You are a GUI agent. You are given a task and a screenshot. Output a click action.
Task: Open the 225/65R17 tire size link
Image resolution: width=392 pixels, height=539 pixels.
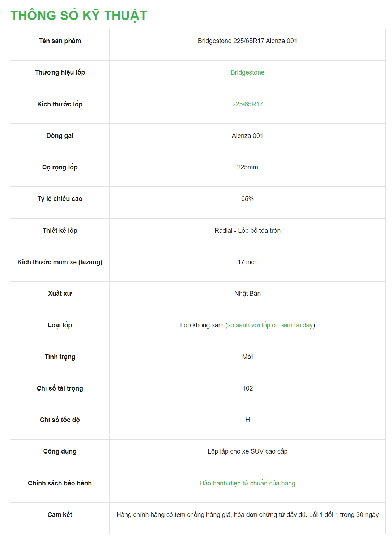247,104
